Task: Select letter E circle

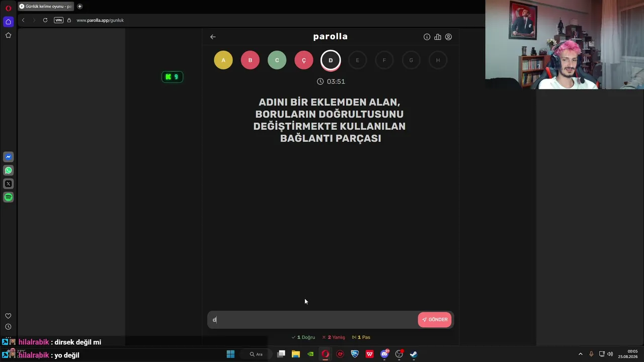Action: click(357, 60)
